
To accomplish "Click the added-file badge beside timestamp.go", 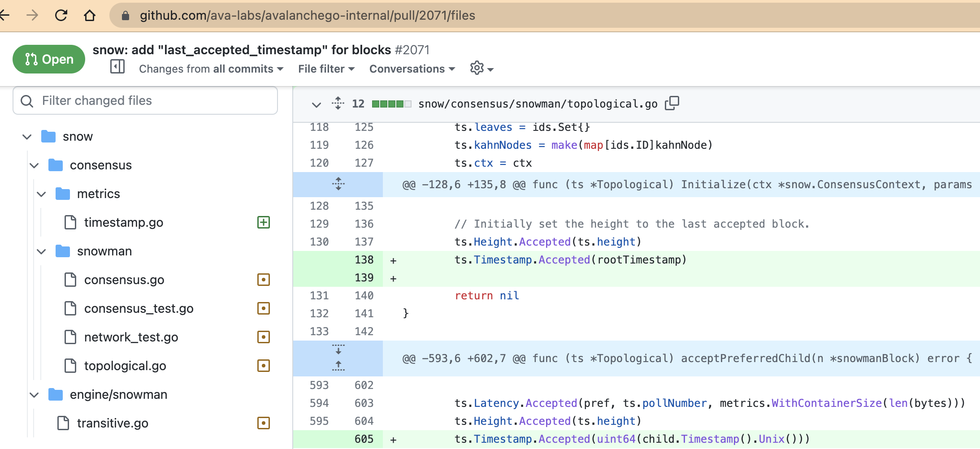I will (264, 222).
